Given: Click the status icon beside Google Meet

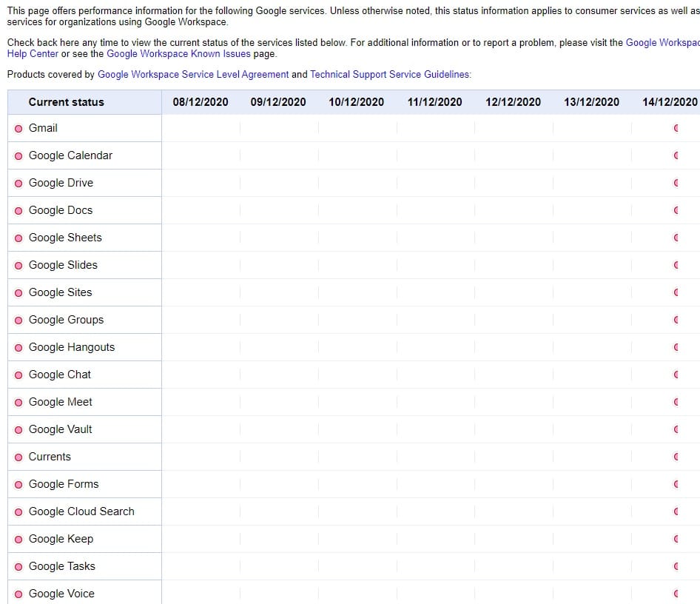Looking at the screenshot, I should (x=18, y=403).
